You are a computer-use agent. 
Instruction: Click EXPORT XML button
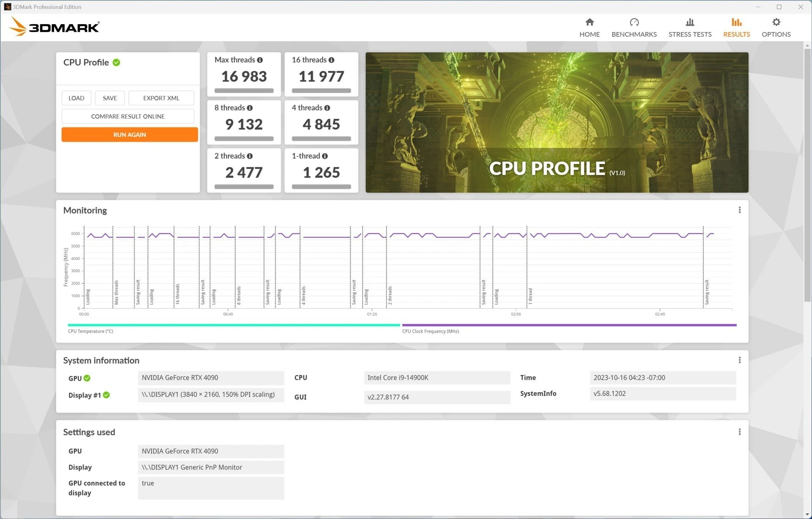point(161,98)
